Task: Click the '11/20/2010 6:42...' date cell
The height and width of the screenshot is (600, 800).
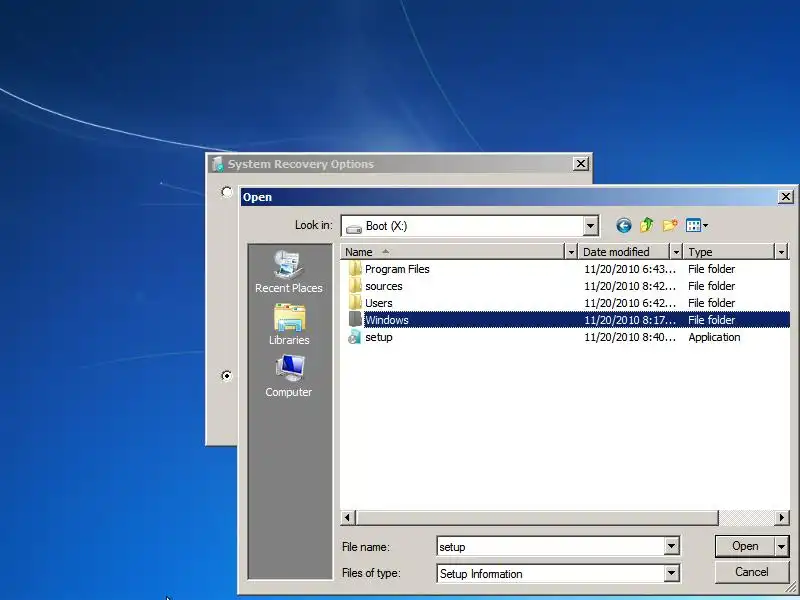Action: click(630, 303)
